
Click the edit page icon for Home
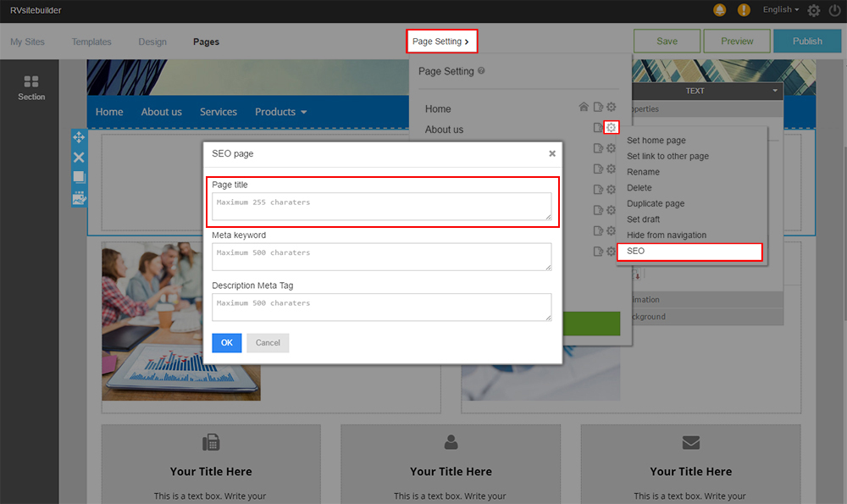(x=598, y=107)
